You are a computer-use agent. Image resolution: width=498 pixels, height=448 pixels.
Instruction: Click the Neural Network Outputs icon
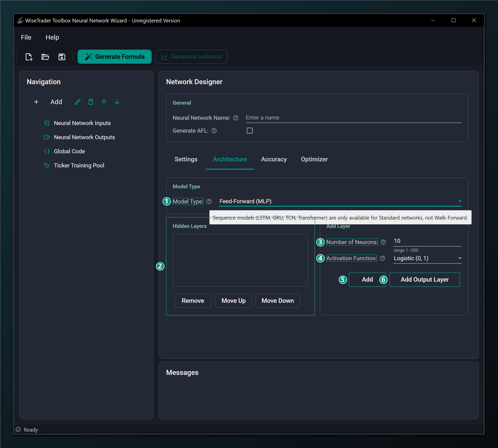point(47,137)
